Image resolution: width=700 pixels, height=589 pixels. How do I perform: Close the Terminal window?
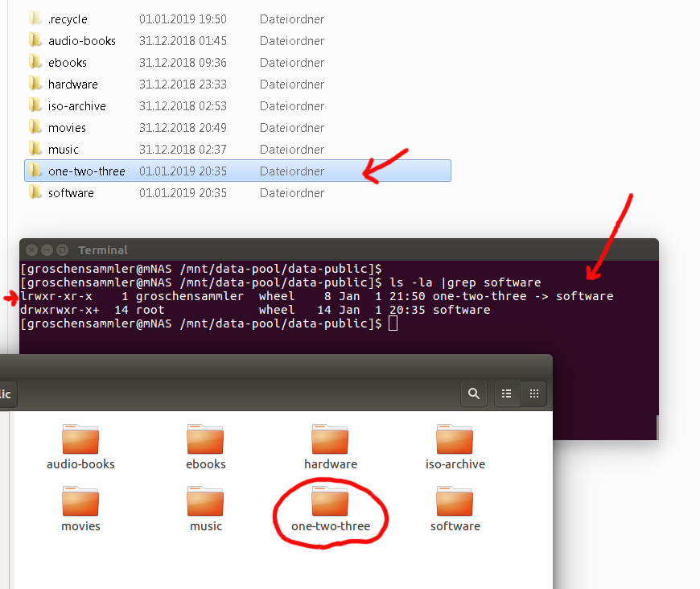[x=31, y=250]
